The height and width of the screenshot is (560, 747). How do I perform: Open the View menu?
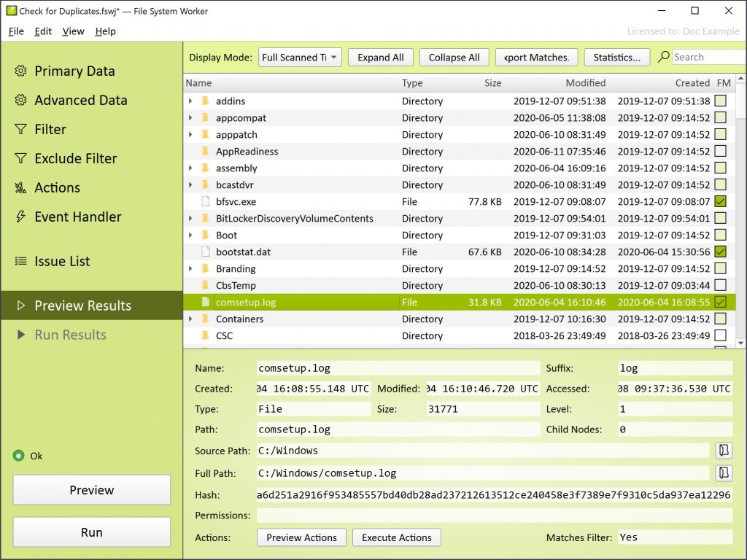point(73,31)
